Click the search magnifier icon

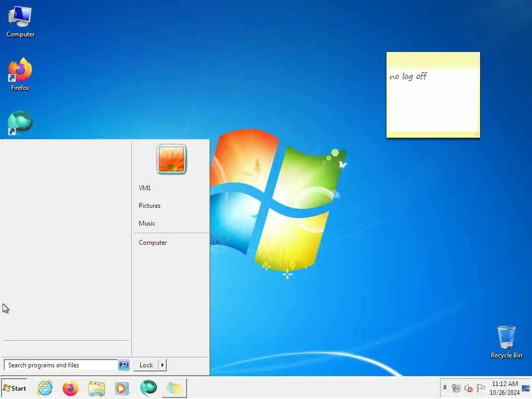pyautogui.click(x=124, y=365)
